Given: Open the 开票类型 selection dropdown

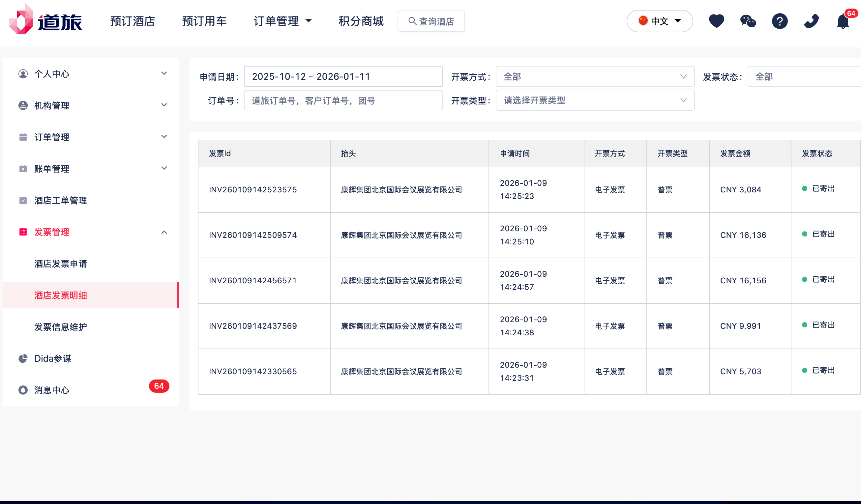Looking at the screenshot, I should 595,100.
